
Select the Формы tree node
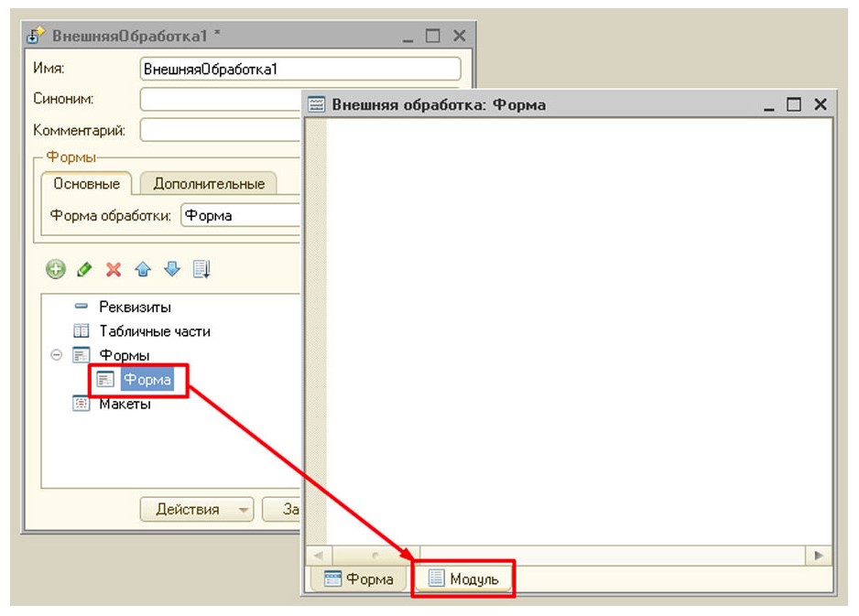tap(125, 355)
